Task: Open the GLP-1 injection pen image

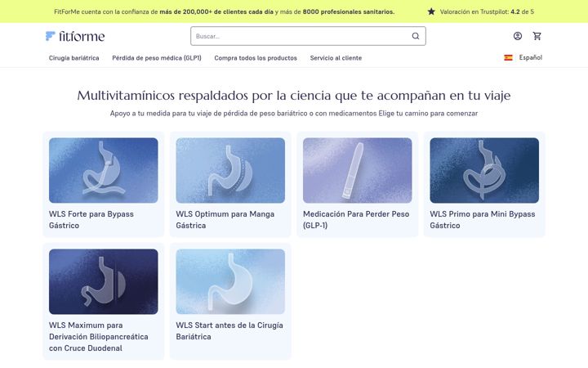Action: [x=358, y=170]
